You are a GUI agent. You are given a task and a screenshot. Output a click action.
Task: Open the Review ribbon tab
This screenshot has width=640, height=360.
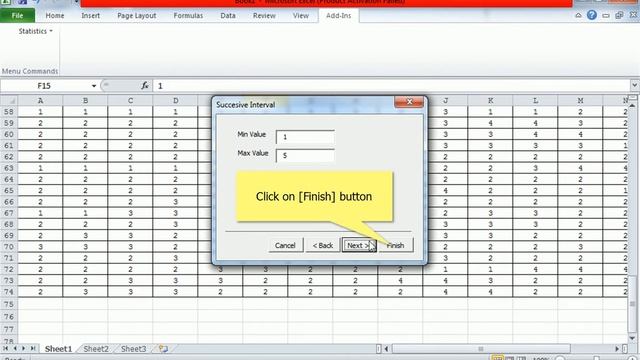[x=264, y=16]
